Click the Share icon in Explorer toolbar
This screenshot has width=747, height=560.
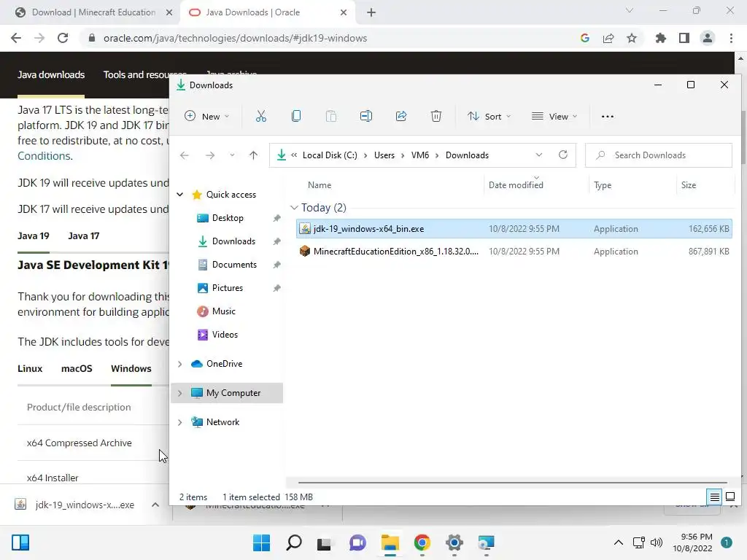[x=401, y=116]
